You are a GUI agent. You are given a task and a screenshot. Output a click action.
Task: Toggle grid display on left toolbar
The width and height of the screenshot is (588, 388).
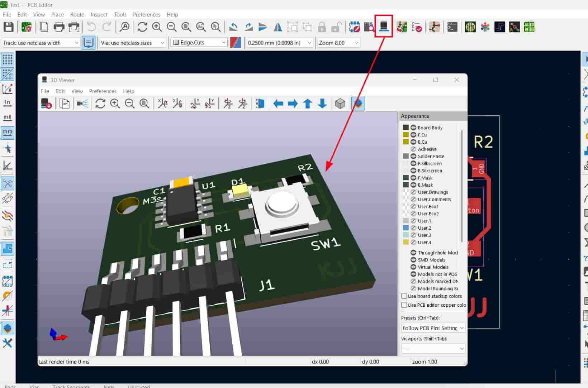pyautogui.click(x=8, y=59)
